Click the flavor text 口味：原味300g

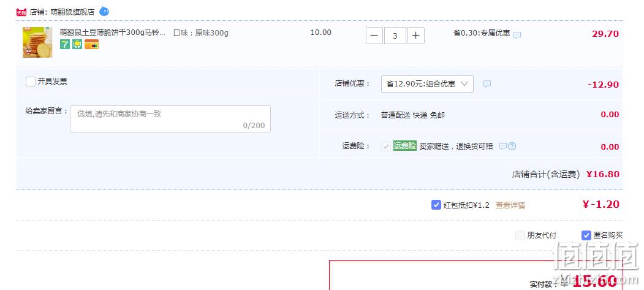(201, 33)
